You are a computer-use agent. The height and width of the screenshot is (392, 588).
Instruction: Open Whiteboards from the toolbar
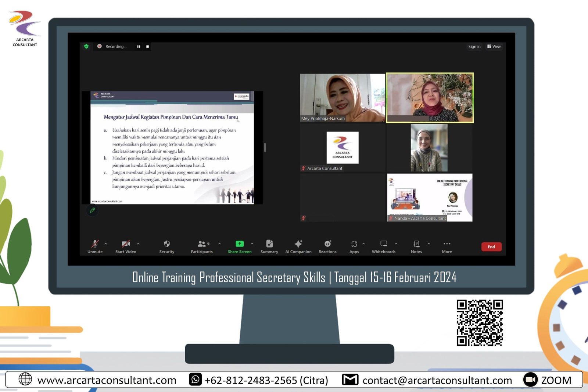(384, 244)
